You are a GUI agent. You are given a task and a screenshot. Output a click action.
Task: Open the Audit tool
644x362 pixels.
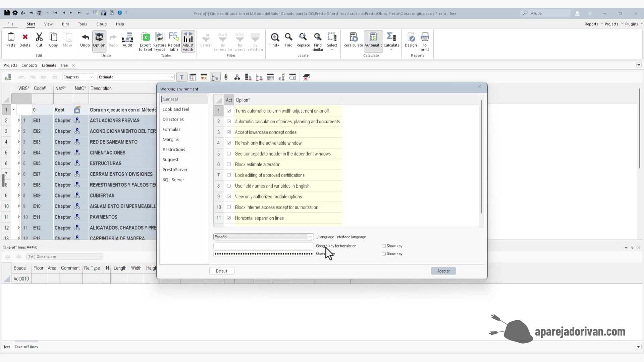pyautogui.click(x=127, y=40)
